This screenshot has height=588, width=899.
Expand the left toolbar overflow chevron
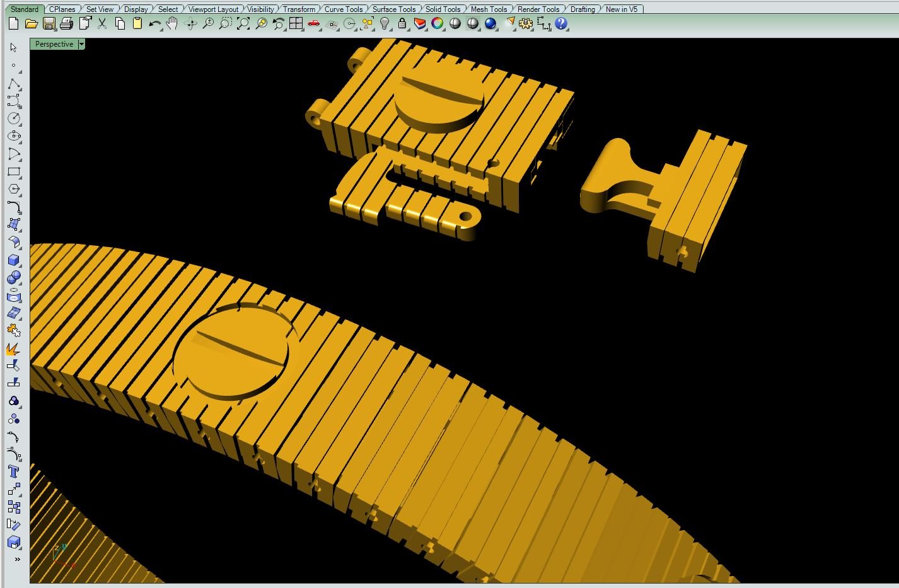pos(17,559)
